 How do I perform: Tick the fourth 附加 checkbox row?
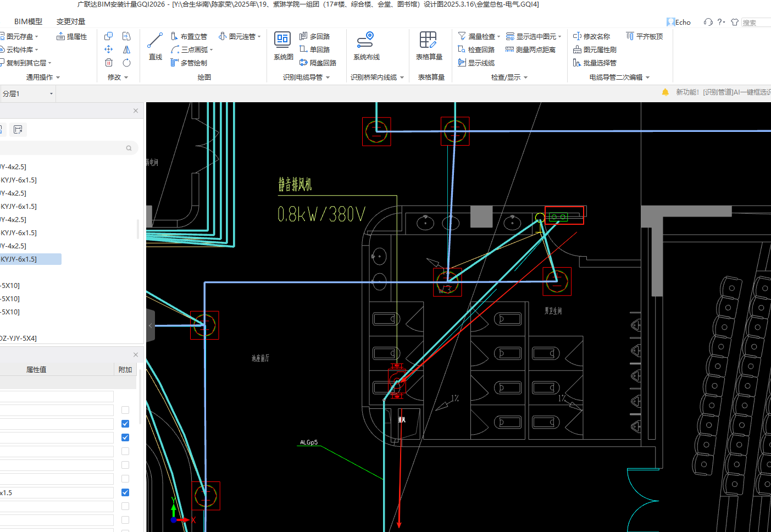pos(125,451)
